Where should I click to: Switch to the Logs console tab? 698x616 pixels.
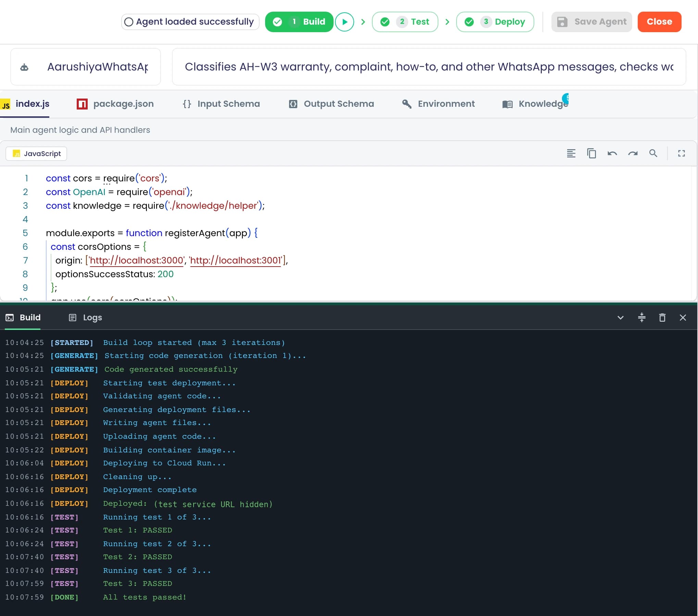(86, 318)
